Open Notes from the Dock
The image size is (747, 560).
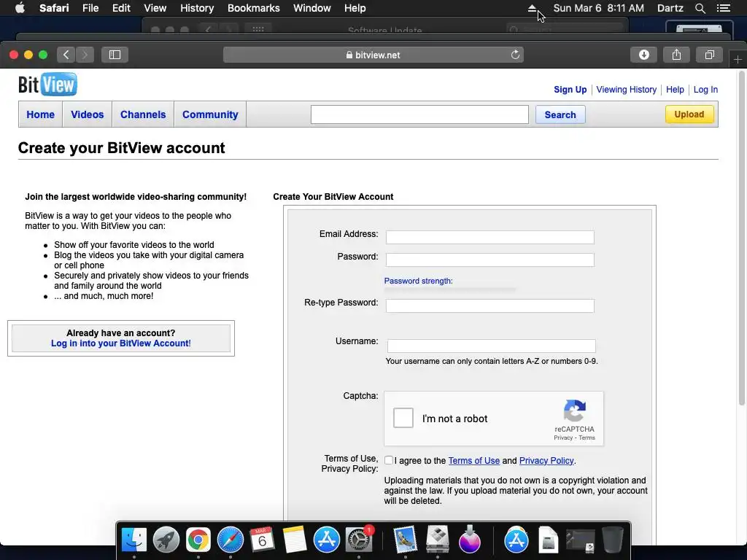click(x=294, y=540)
